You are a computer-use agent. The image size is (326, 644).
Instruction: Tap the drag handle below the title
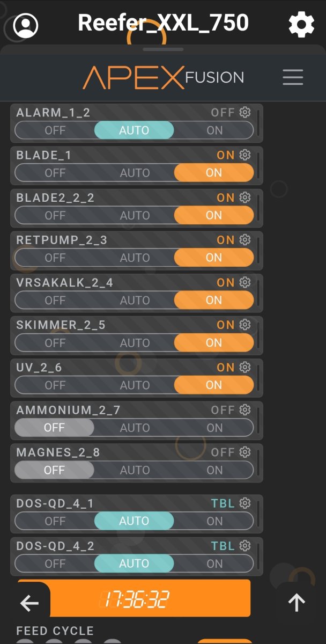[163, 49]
